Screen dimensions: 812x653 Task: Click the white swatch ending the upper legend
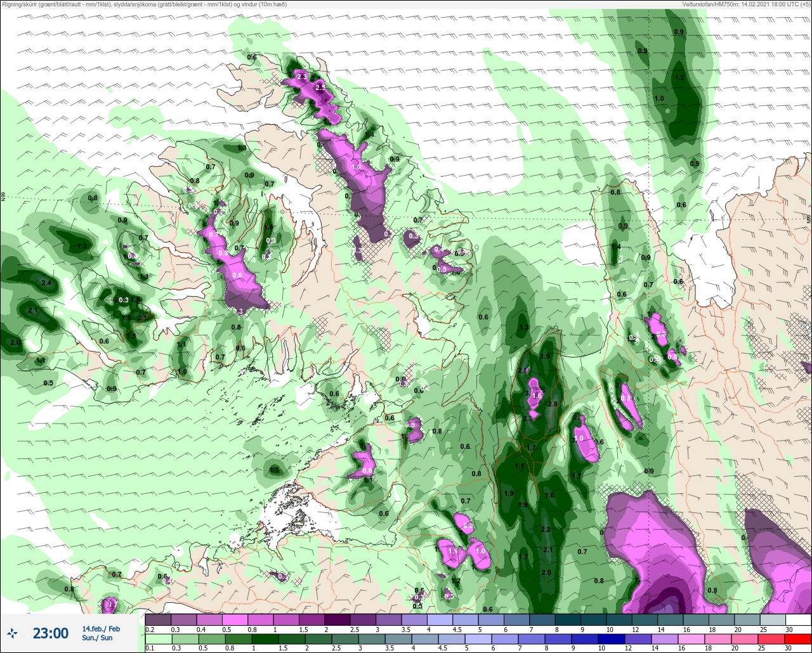pyautogui.click(x=798, y=619)
